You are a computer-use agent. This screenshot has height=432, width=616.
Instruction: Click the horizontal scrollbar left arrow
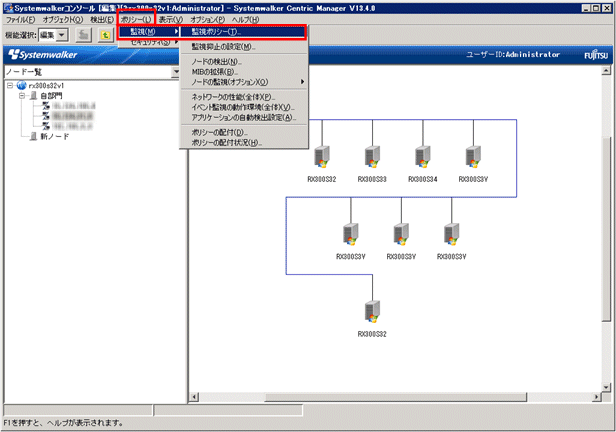click(194, 397)
